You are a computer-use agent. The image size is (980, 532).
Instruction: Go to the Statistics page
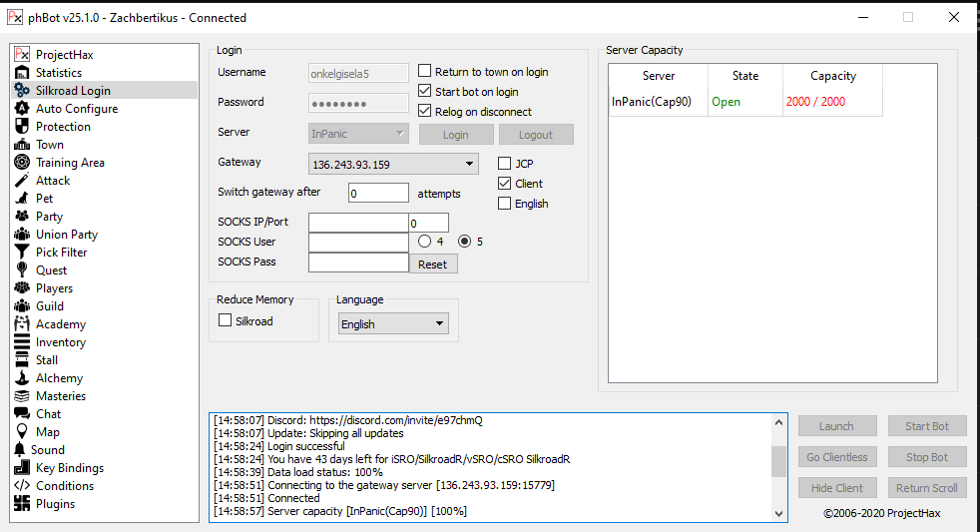pos(59,73)
